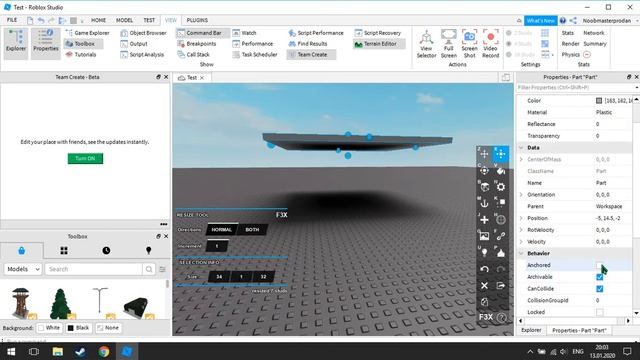Toggle the Terrain Editor
This screenshot has height=360, width=640.
[379, 44]
